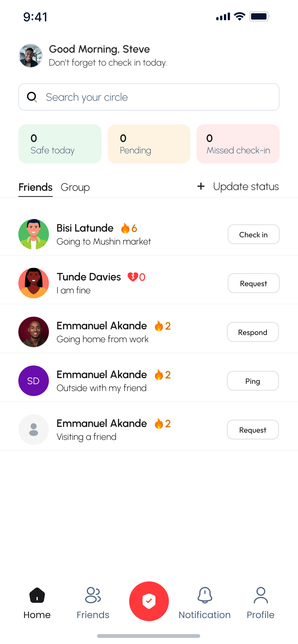Open Steve's profile photo in header

[x=31, y=56]
